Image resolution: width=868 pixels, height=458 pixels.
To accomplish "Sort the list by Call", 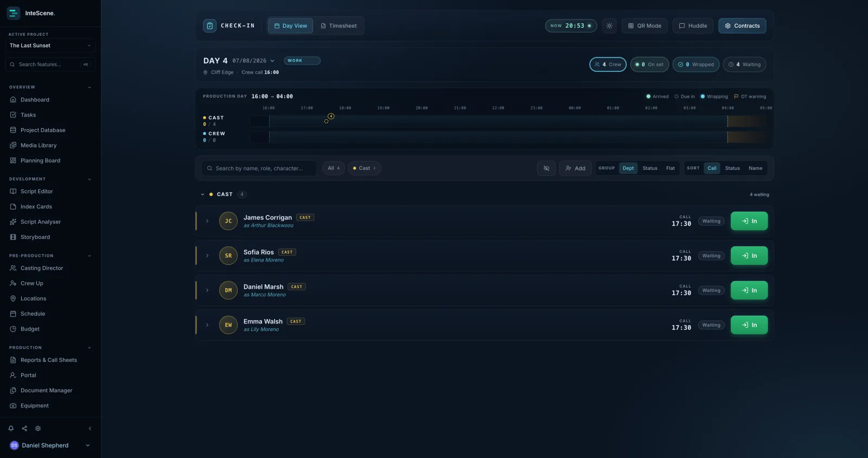I will (712, 168).
